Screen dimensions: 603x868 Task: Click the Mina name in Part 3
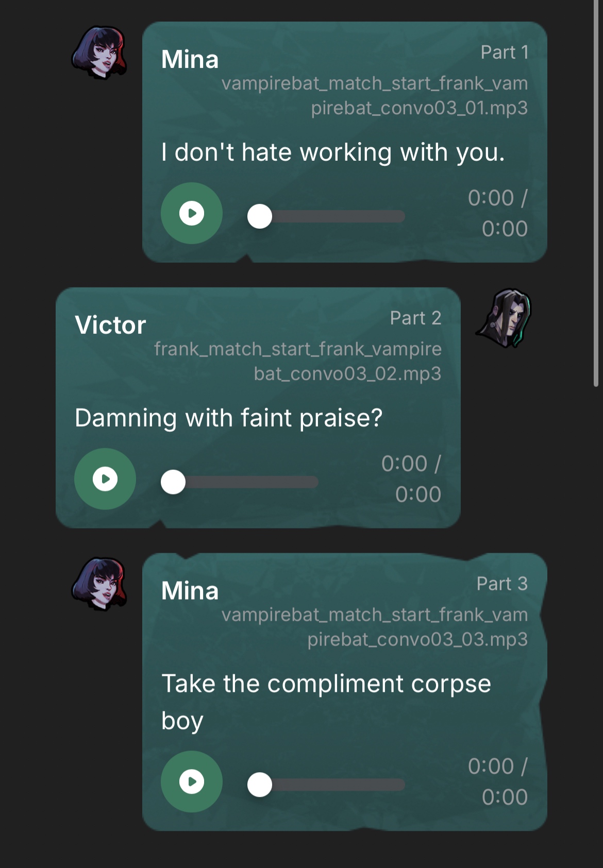[x=190, y=591]
